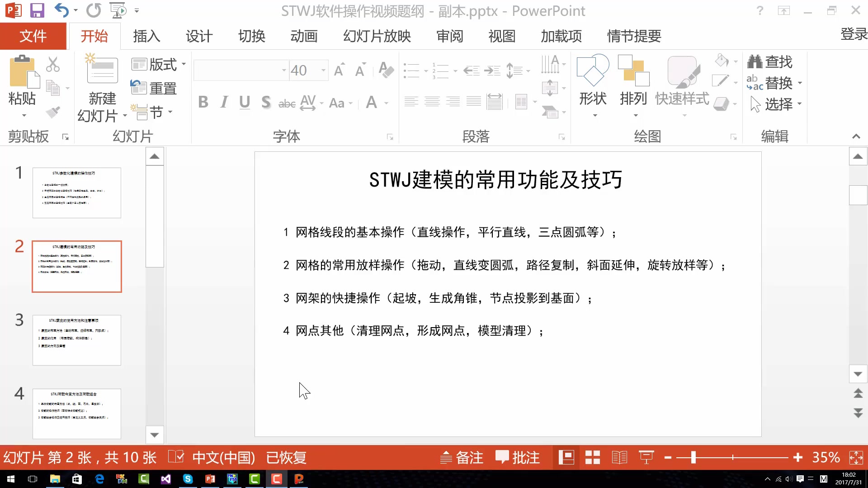Screen dimensions: 868x488
Task: Toggle Bold formatting
Action: click(203, 103)
